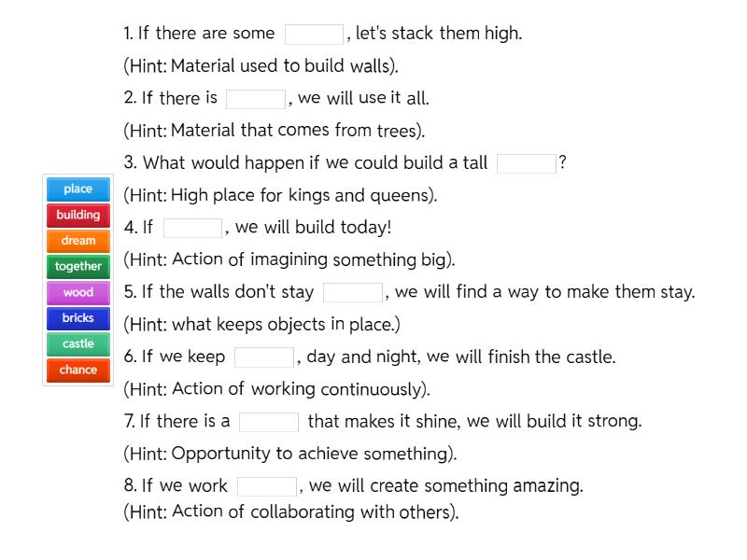The image size is (747, 560).
Task: Select the blank after 'If we keep'
Action: point(264,357)
